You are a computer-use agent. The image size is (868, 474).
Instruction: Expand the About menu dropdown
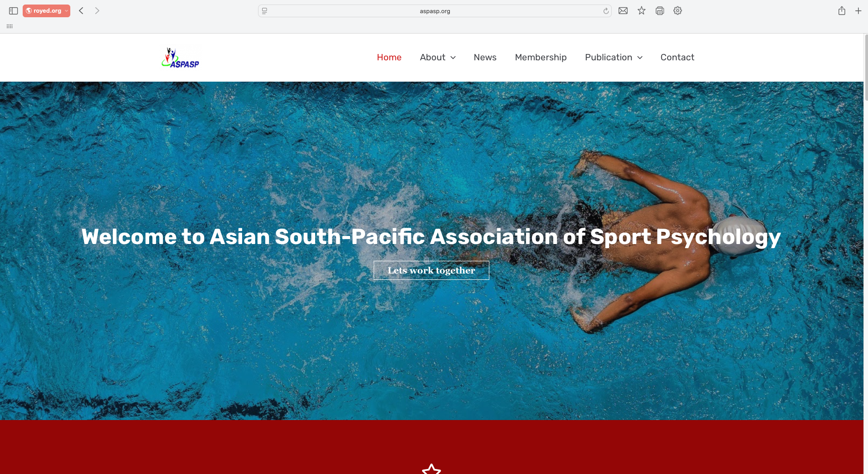tap(438, 57)
